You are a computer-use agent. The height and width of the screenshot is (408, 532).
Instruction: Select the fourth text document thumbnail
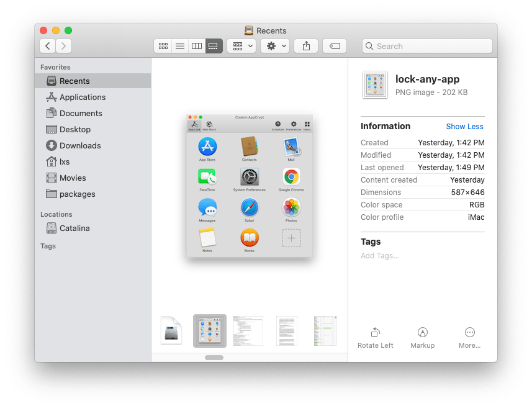pos(287,331)
